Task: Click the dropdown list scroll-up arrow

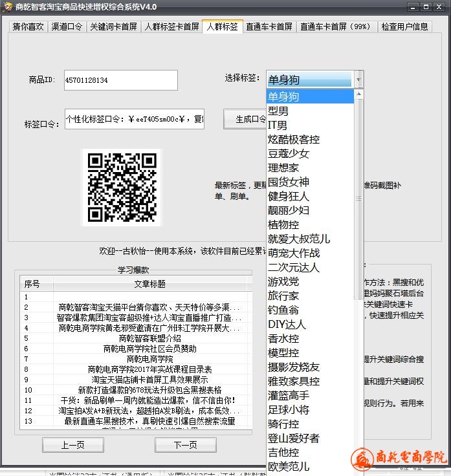Action: [x=358, y=94]
